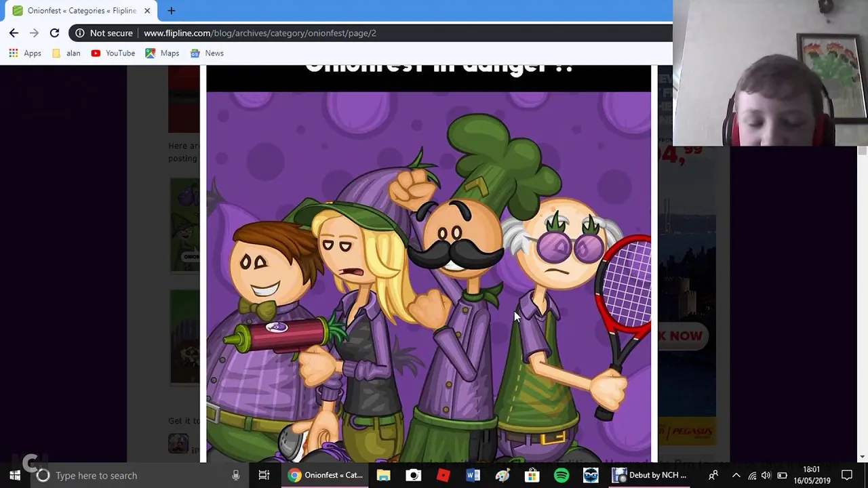Open the Action Center notifications icon
The width and height of the screenshot is (868, 488).
point(846,475)
